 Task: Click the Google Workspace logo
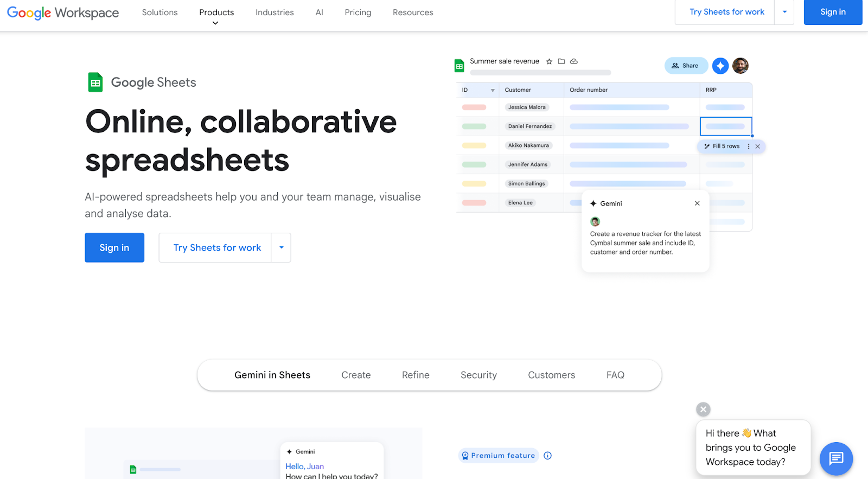click(x=63, y=12)
